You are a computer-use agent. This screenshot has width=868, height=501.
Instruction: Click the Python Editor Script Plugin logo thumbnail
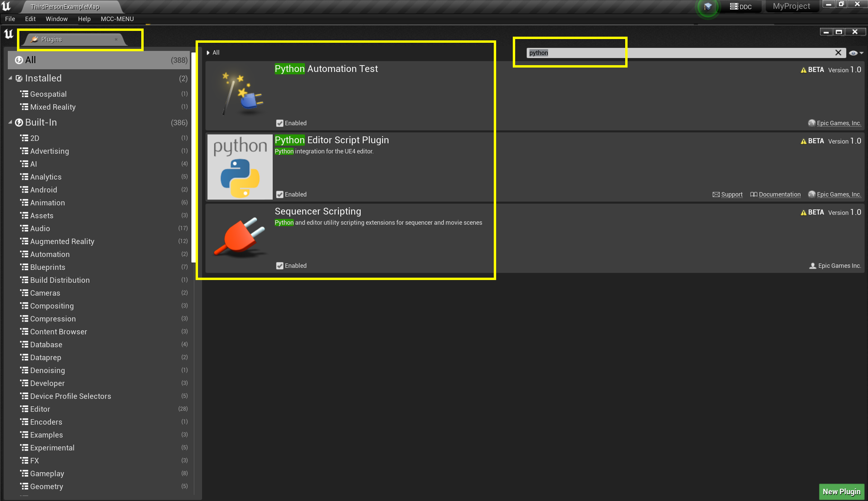tap(240, 167)
